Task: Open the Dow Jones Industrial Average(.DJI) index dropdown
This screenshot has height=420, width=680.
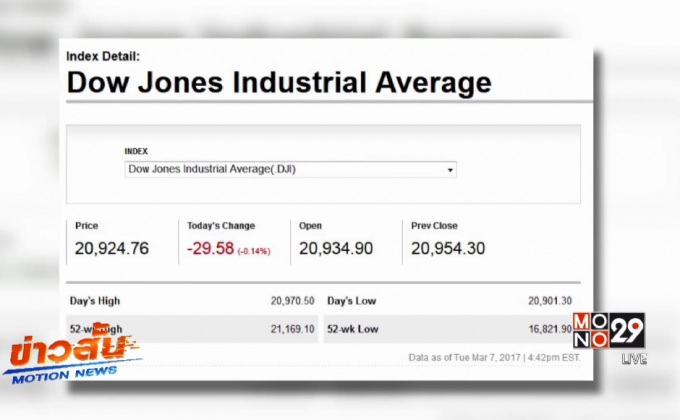Action: [x=290, y=169]
